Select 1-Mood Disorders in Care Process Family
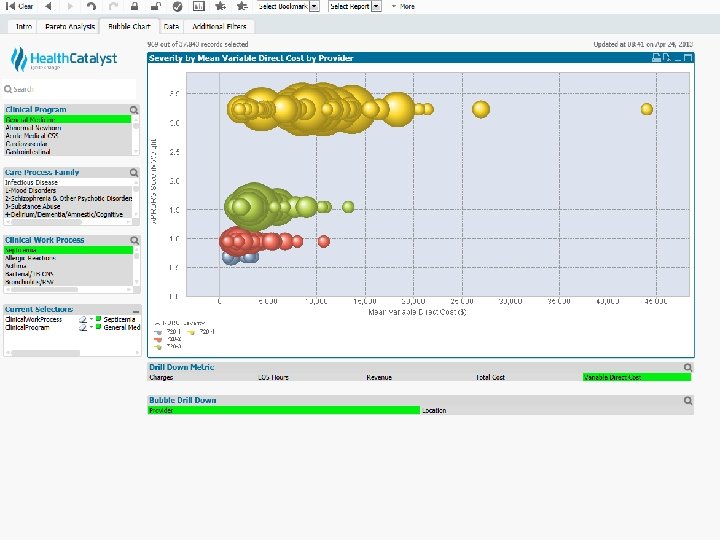This screenshot has height=540, width=720. pyautogui.click(x=68, y=190)
